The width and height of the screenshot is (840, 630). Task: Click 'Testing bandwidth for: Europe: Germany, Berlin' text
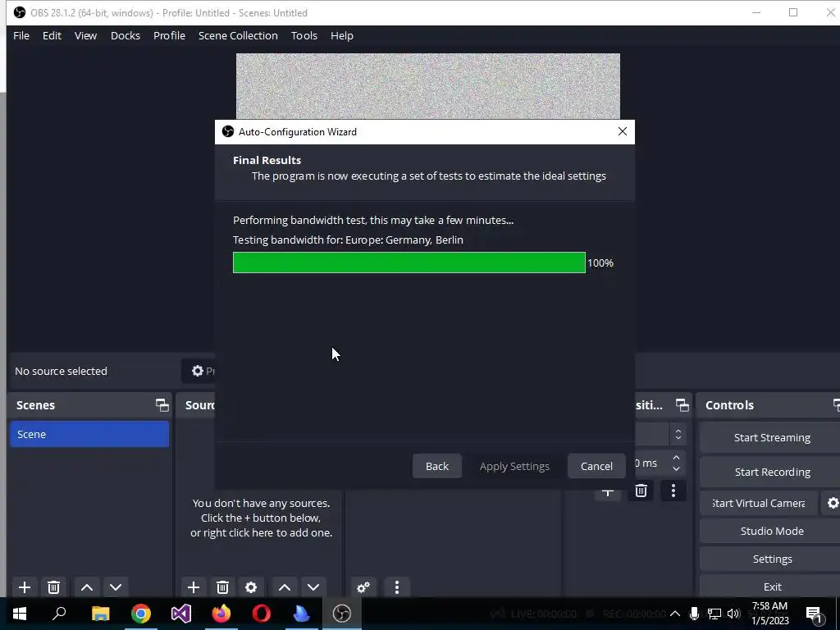click(x=348, y=240)
